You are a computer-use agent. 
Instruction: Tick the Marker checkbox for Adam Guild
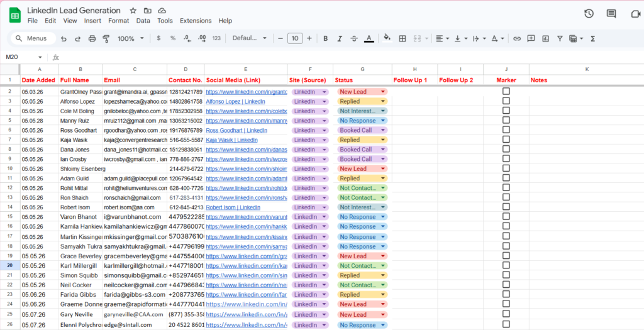click(506, 178)
